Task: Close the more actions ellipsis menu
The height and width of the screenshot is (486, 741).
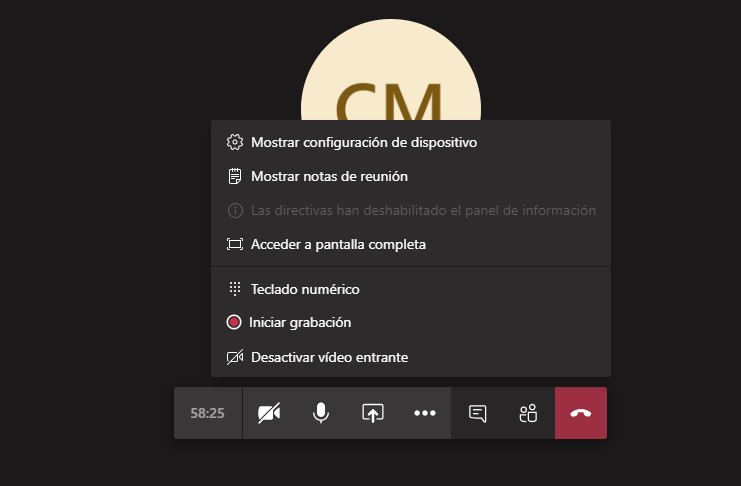Action: point(425,413)
